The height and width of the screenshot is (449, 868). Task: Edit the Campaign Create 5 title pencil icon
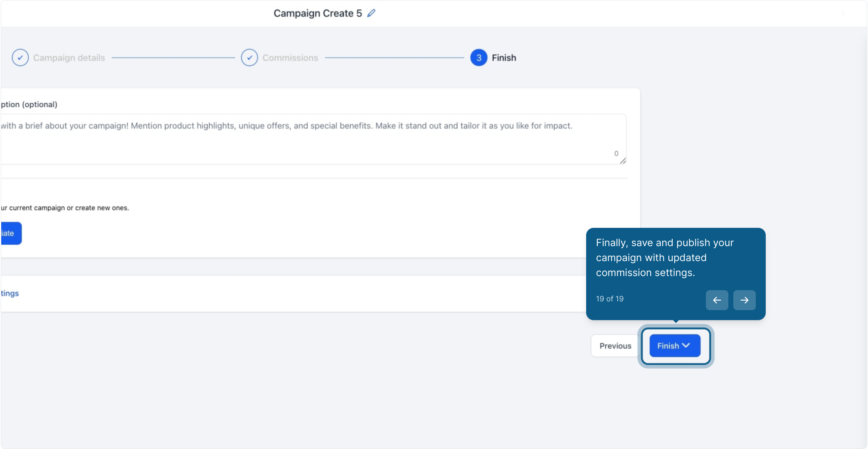(371, 13)
